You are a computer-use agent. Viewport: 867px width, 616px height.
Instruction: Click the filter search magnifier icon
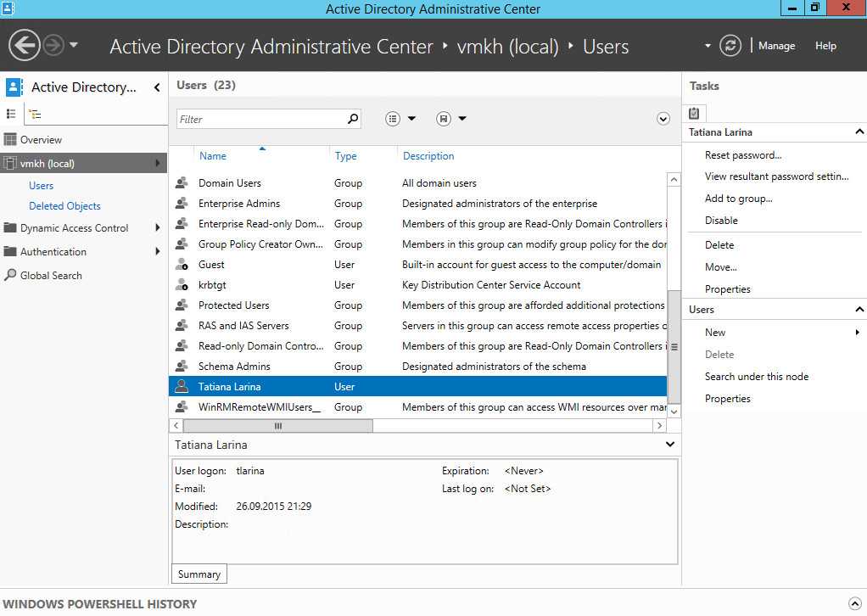pos(353,118)
